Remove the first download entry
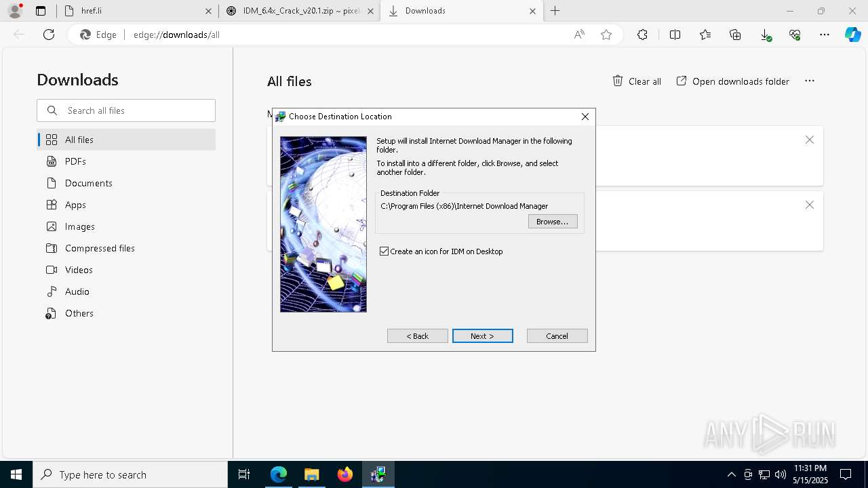 pos(810,140)
